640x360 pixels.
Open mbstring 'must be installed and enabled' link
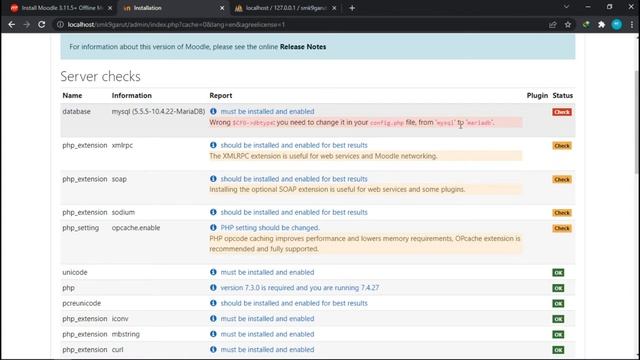pyautogui.click(x=267, y=334)
